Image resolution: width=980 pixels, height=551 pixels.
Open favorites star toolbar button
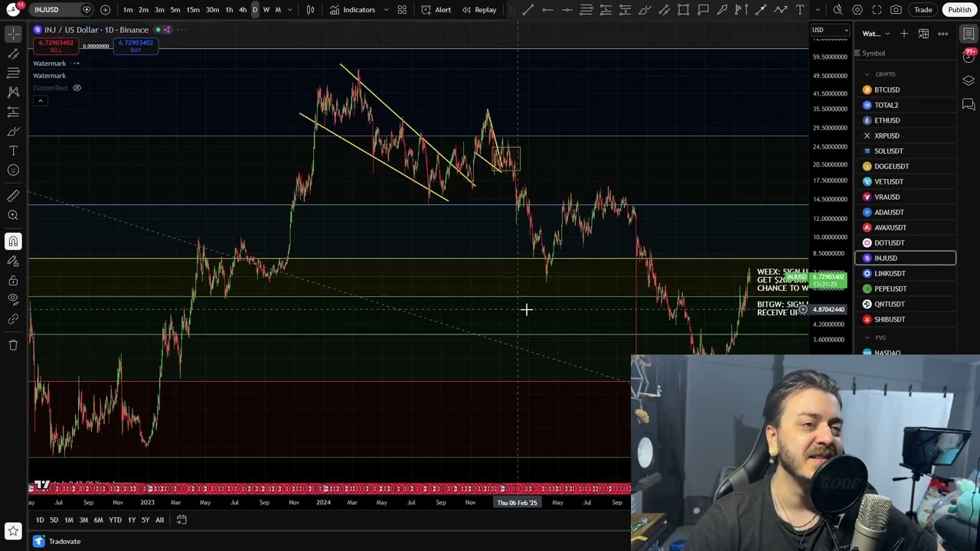click(x=13, y=530)
